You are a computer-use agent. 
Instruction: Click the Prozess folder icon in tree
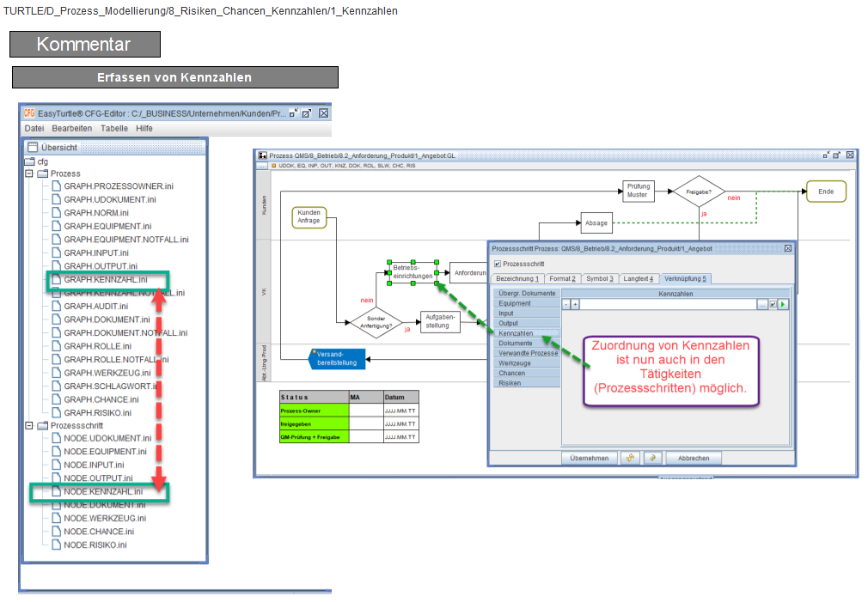coord(43,173)
